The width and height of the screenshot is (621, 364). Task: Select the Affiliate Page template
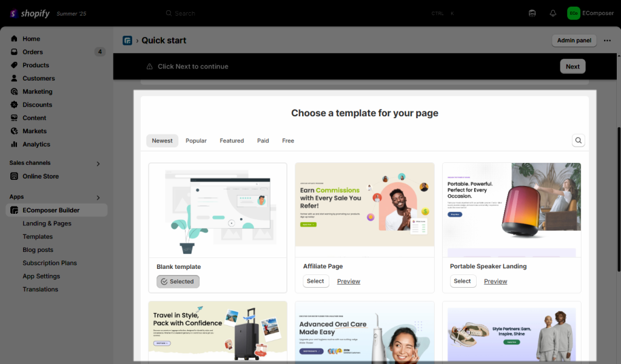[x=315, y=281]
